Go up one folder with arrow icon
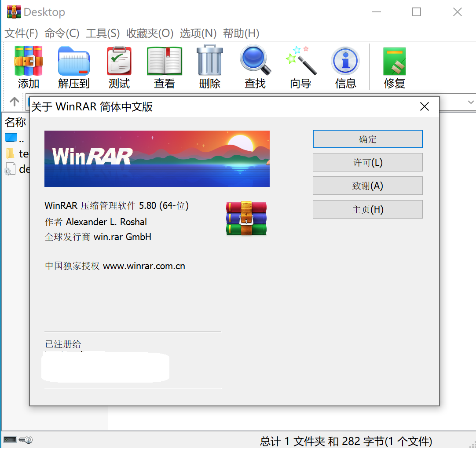The image size is (476, 449). 14,101
